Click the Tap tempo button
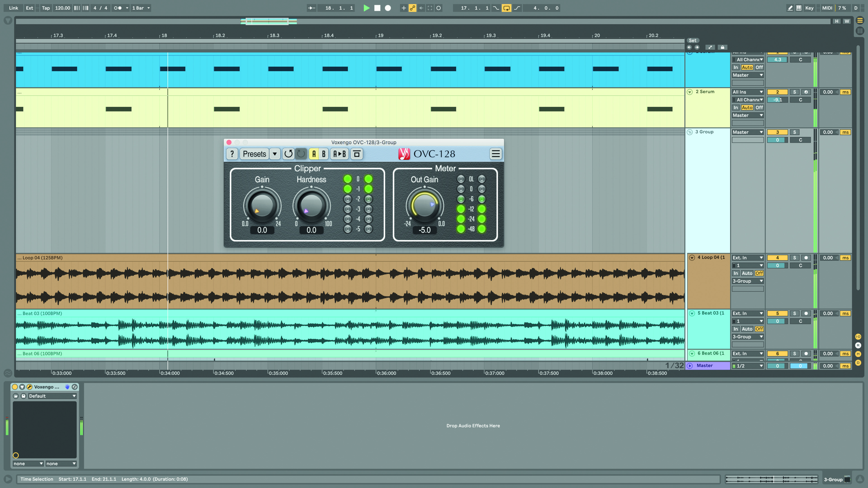 46,8
